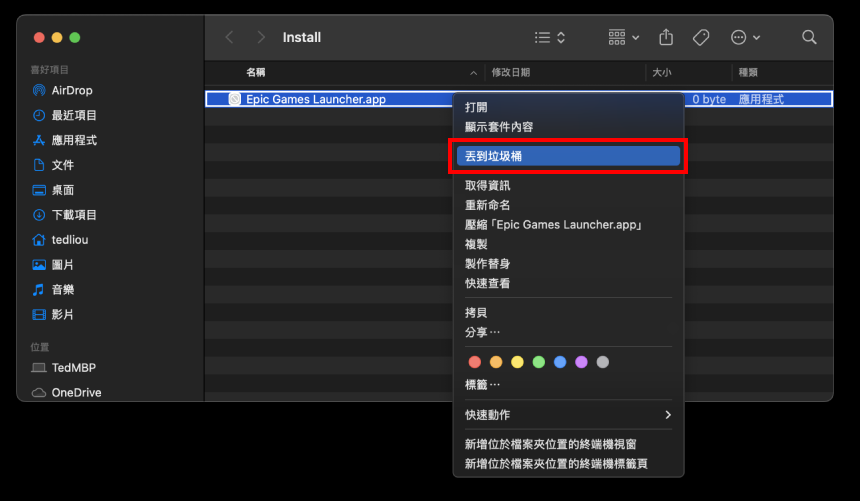The width and height of the screenshot is (860, 501).
Task: Apply the red color tag
Action: click(474, 362)
